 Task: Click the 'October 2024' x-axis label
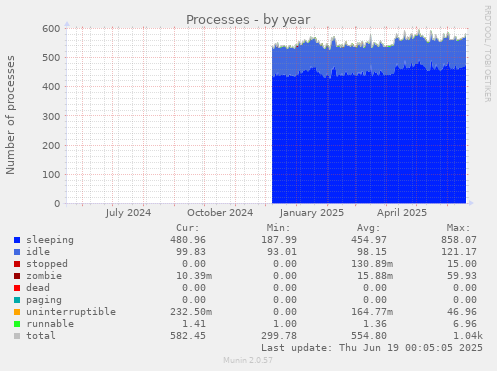coord(220,213)
